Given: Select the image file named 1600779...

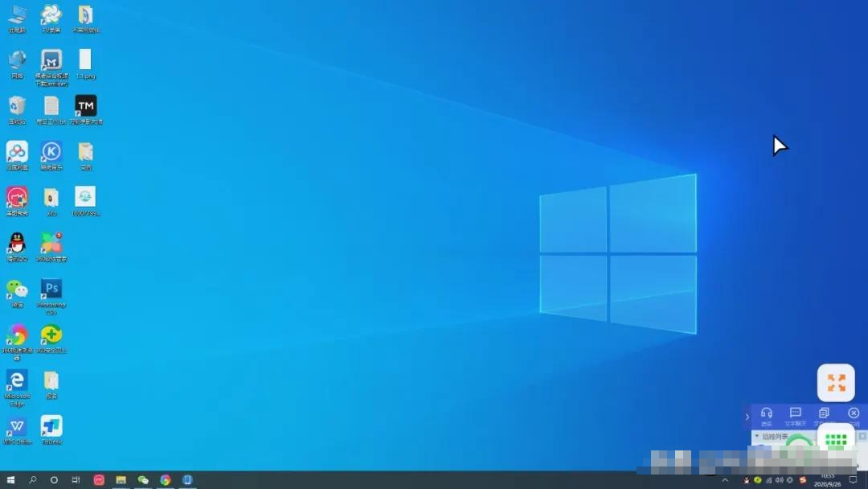Looking at the screenshot, I should [86, 201].
